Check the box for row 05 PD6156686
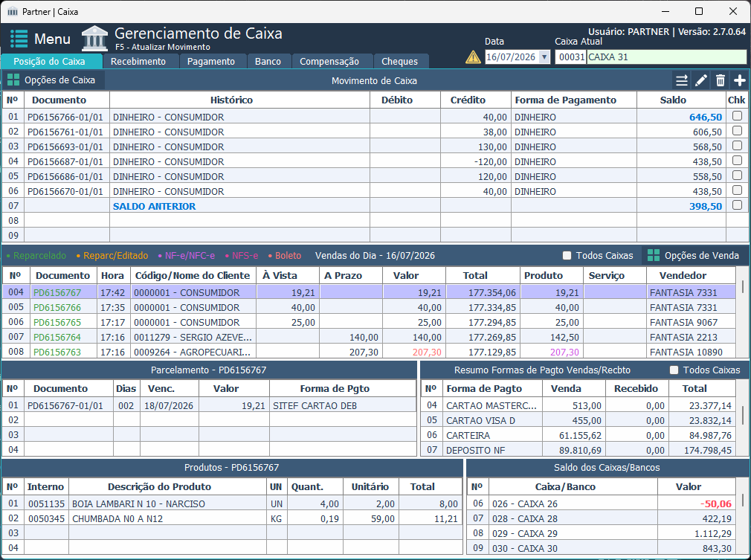 [x=737, y=176]
